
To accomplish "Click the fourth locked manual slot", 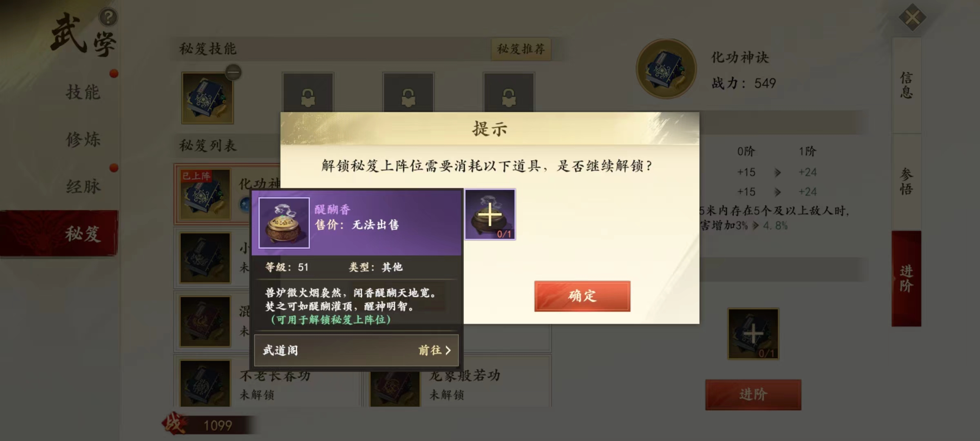I will pos(509,93).
